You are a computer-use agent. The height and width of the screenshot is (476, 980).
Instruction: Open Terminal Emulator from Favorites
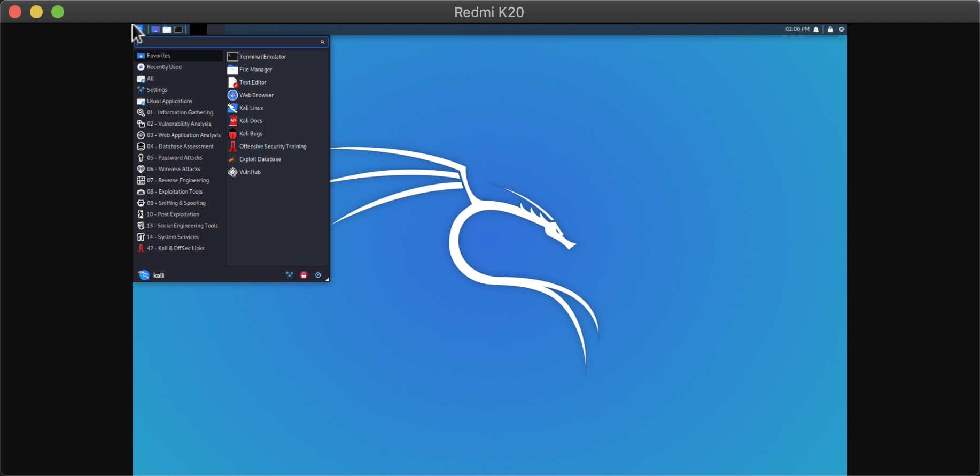[277, 57]
